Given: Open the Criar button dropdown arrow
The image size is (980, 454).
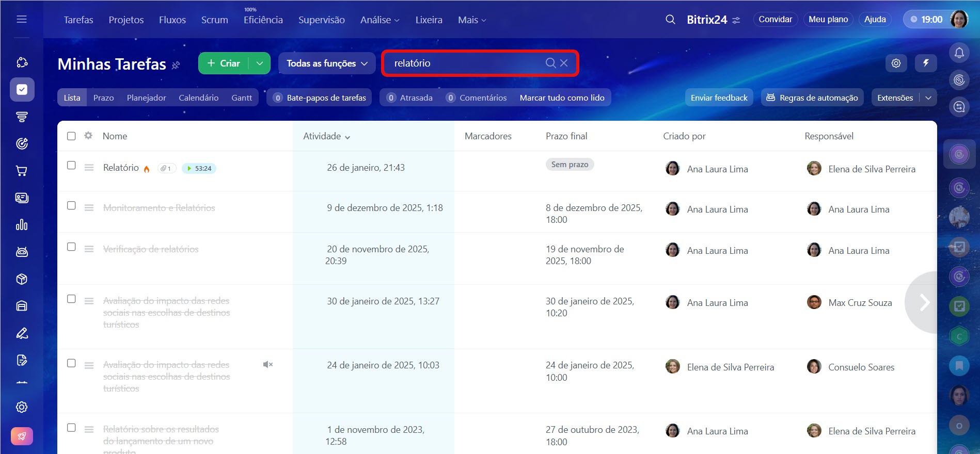Looking at the screenshot, I should tap(260, 63).
